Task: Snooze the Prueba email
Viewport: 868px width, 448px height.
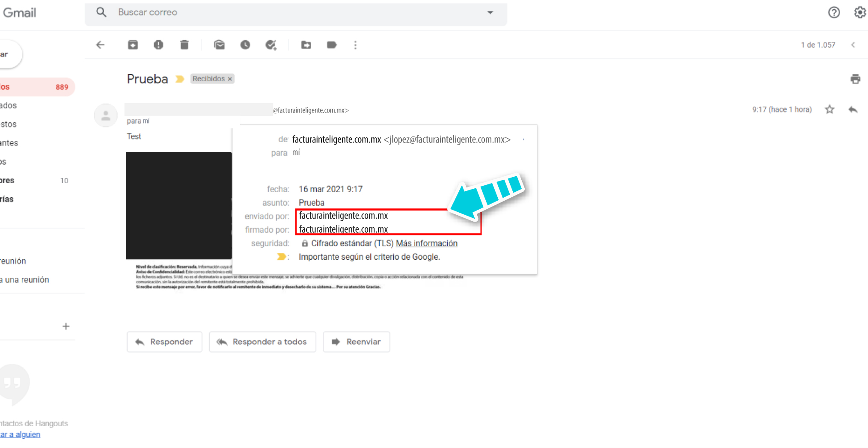Action: [245, 45]
